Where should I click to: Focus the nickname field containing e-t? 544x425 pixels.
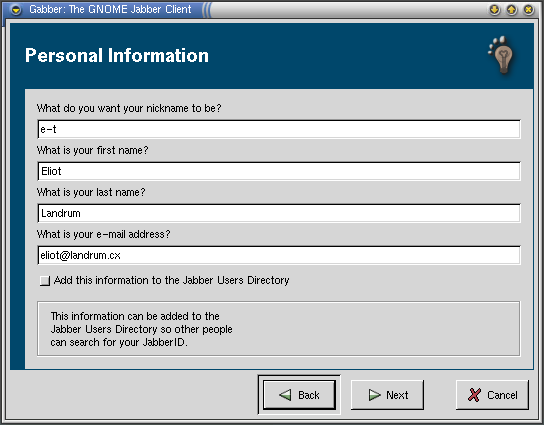pos(279,129)
